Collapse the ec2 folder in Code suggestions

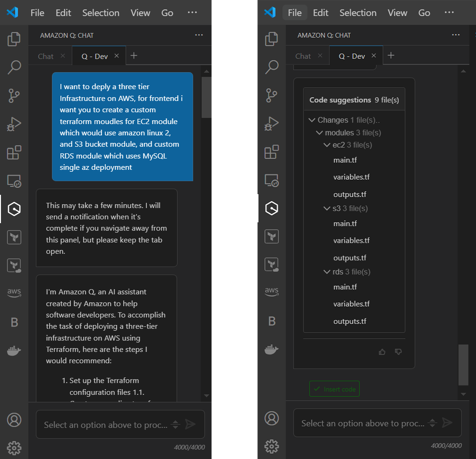(327, 145)
